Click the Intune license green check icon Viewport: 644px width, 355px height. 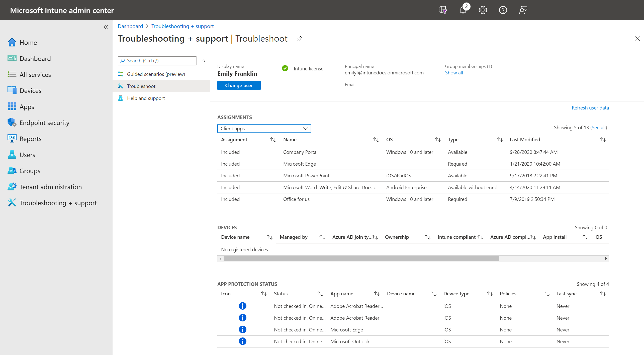[285, 68]
